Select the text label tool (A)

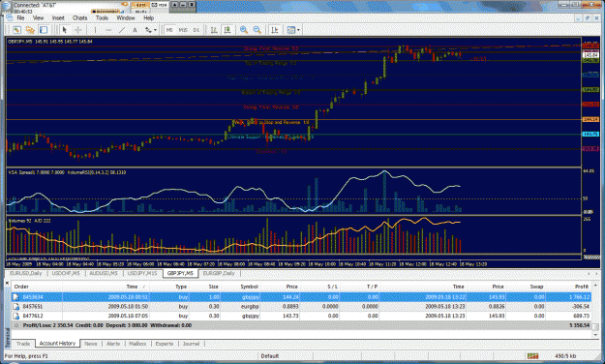click(x=135, y=30)
